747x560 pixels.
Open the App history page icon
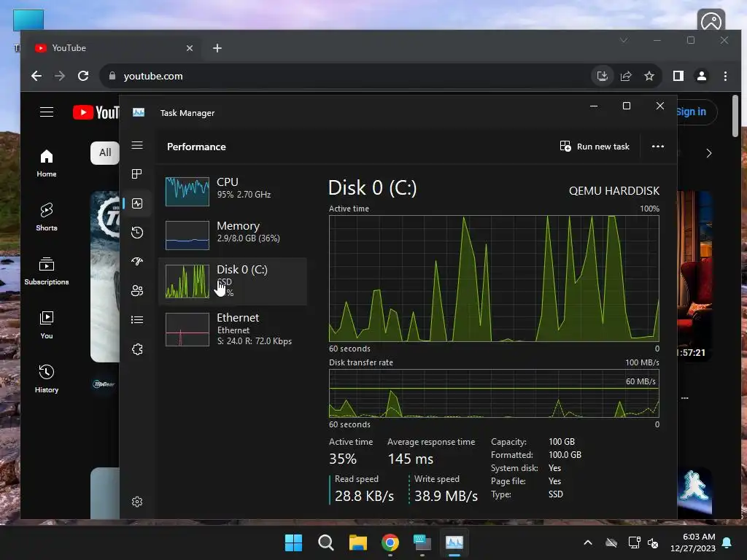pos(137,233)
